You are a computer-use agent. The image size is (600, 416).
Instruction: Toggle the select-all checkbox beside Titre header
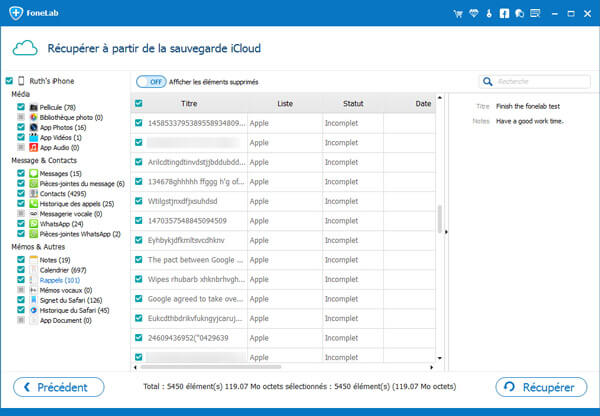click(x=139, y=103)
